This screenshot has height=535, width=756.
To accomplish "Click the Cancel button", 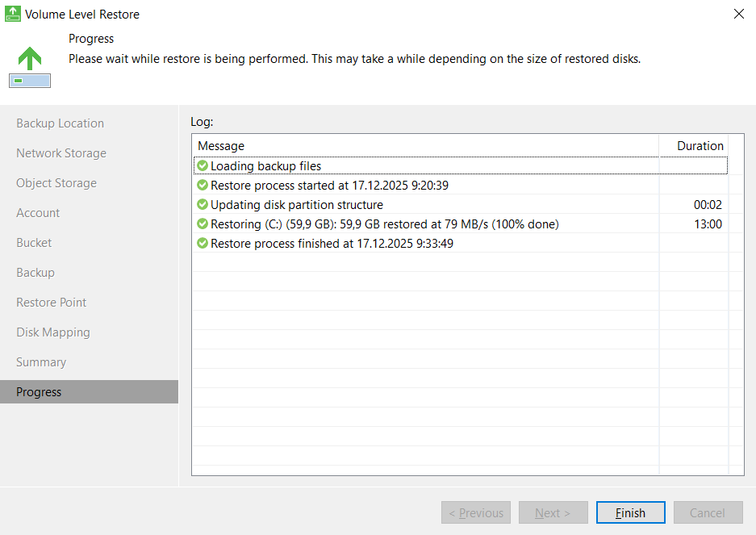I will (707, 513).
